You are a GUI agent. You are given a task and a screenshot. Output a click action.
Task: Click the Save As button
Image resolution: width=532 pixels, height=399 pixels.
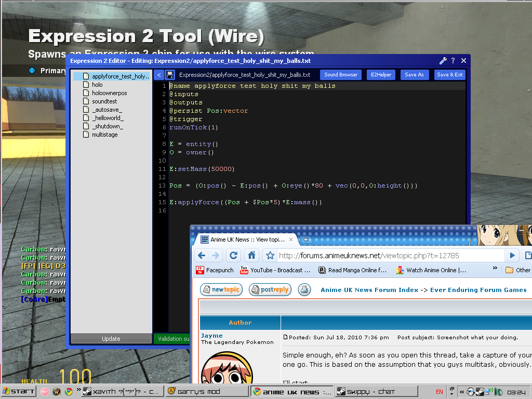414,75
